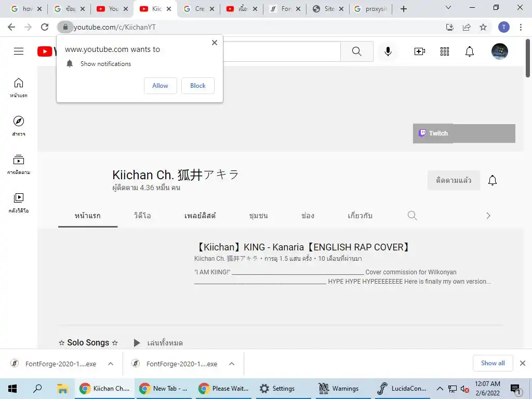Click the site lock icon in address bar

[x=65, y=27]
